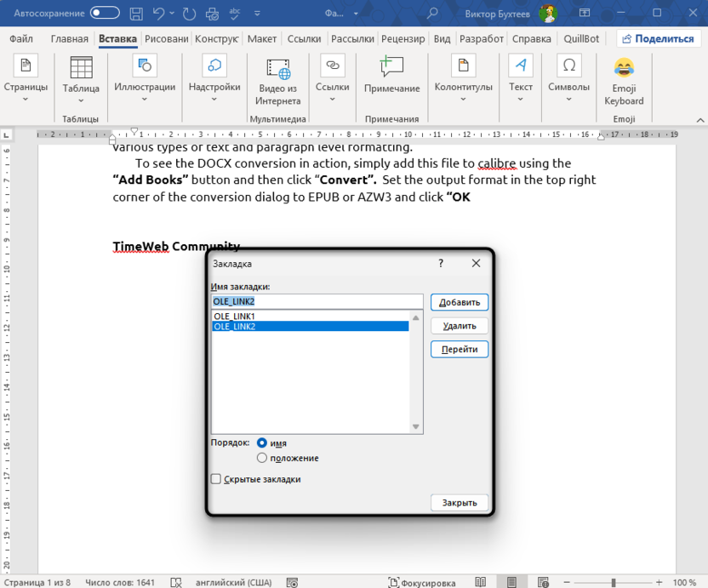708x588 pixels.
Task: Click the Добавить button in Закладка dialog
Action: click(459, 301)
